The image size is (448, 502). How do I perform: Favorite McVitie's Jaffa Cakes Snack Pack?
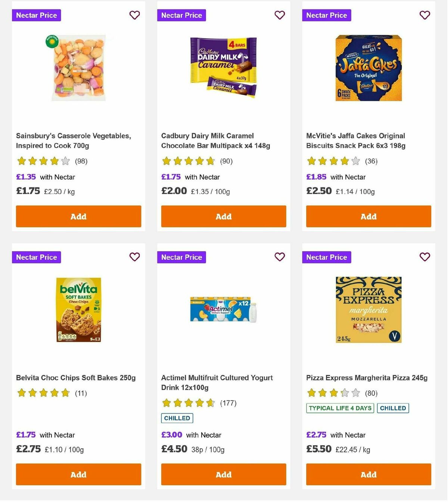tap(424, 15)
